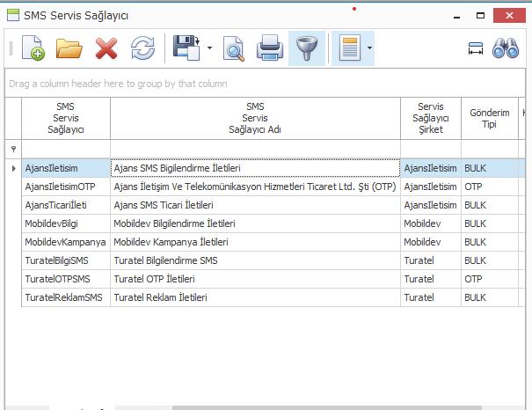The image size is (532, 410).
Task: Refresh the list with the circular arrows icon
Action: tap(142, 48)
